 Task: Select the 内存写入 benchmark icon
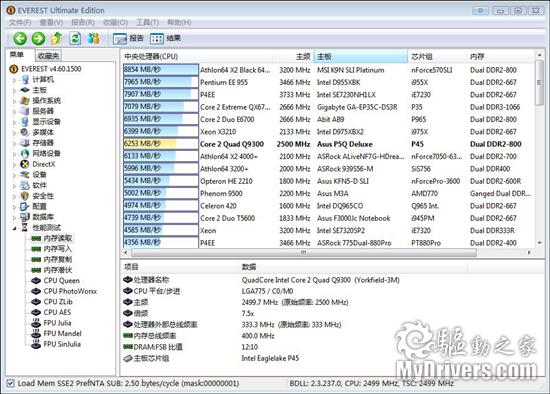pos(36,249)
